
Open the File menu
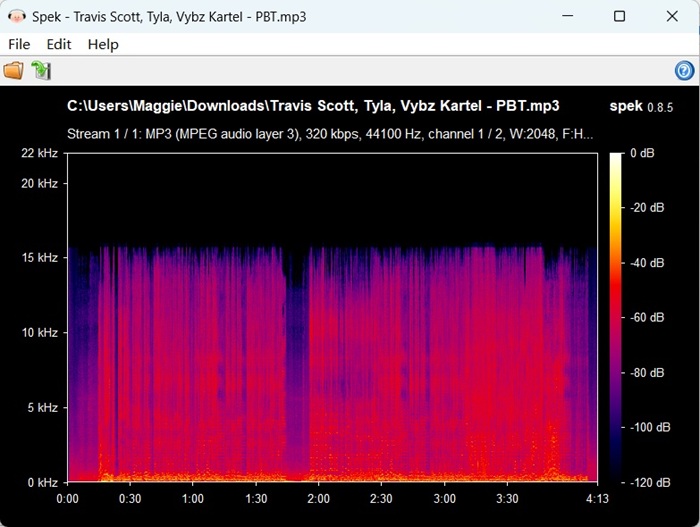point(19,44)
